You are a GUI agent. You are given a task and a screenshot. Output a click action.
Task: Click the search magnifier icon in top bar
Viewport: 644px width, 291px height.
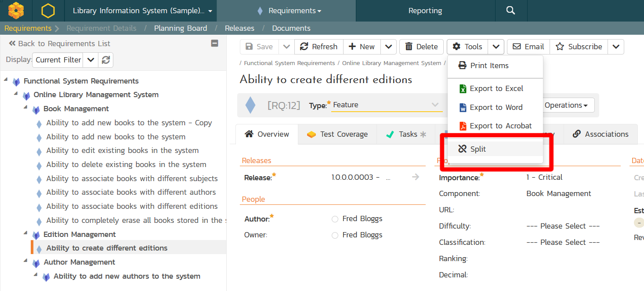510,11
